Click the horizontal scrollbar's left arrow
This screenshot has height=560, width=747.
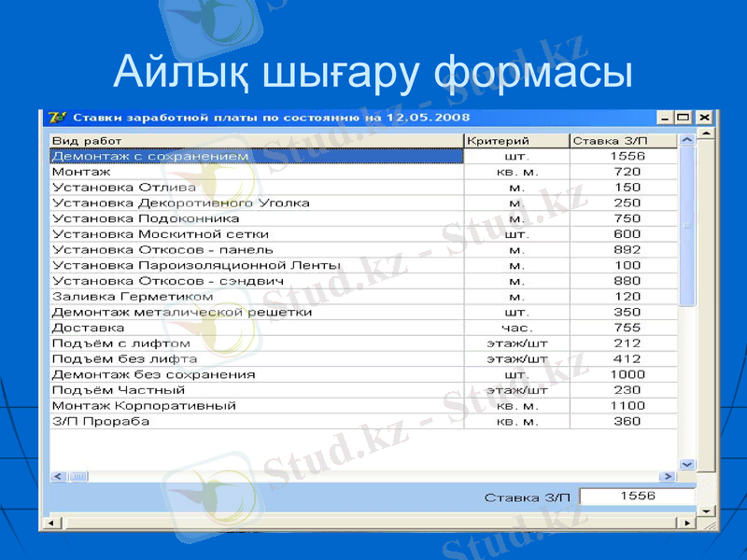(58, 476)
